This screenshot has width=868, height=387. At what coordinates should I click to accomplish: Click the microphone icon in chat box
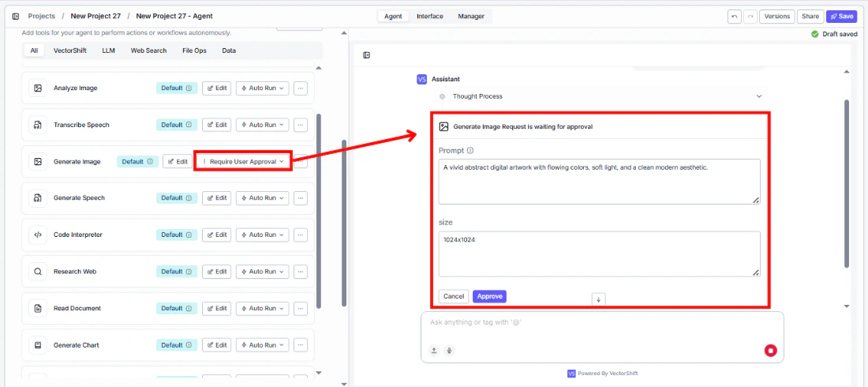449,351
